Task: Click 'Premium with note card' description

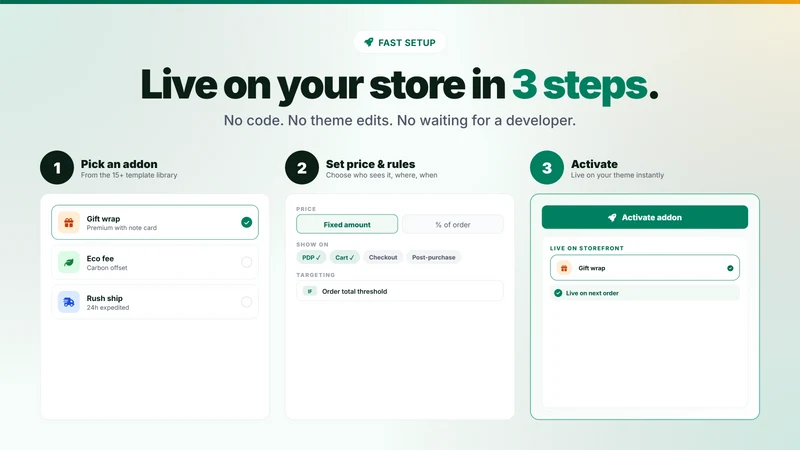Action: [x=121, y=228]
